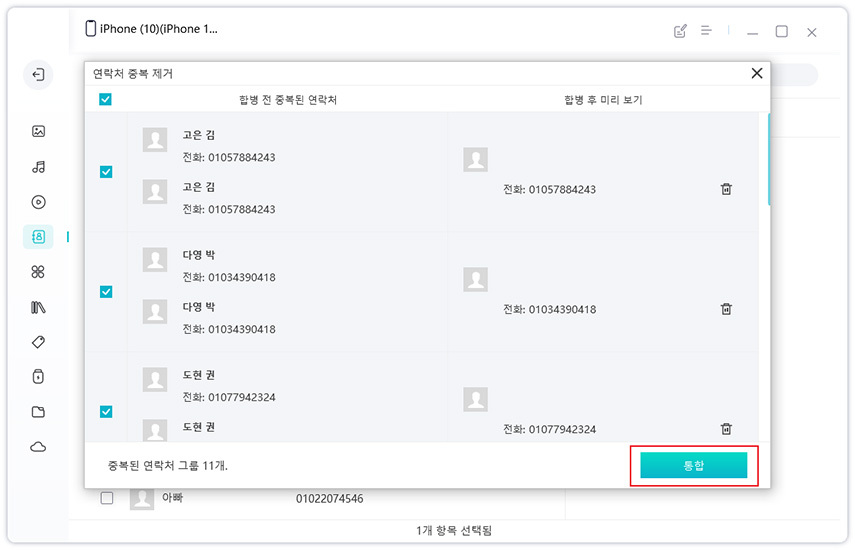Click the 중복된 연락처 그룹 11개 status text
The width and height of the screenshot is (855, 550).
point(168,466)
